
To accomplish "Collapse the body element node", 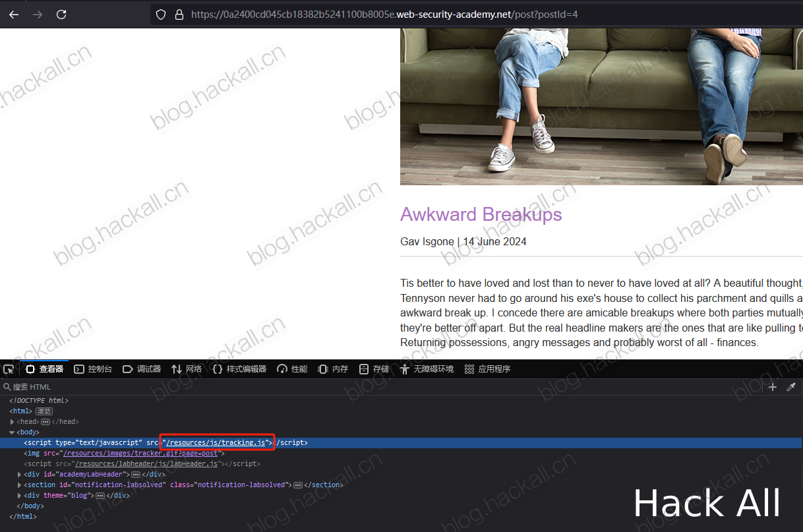I will tap(13, 432).
